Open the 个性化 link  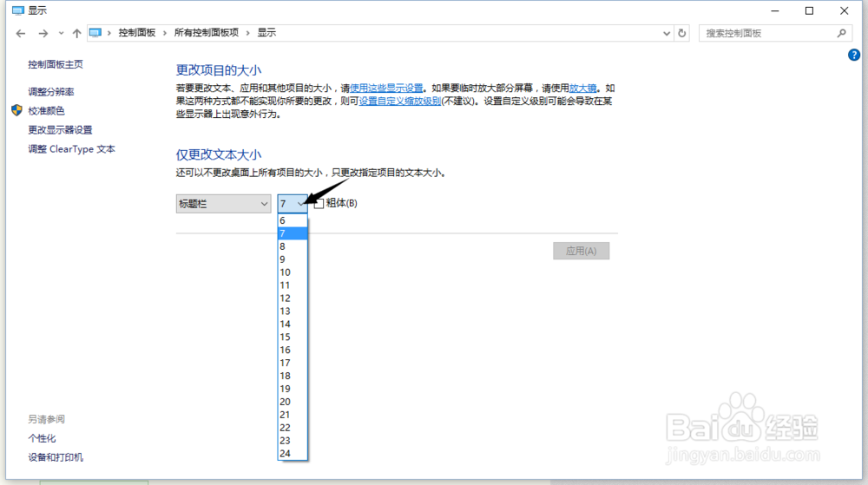(x=42, y=438)
